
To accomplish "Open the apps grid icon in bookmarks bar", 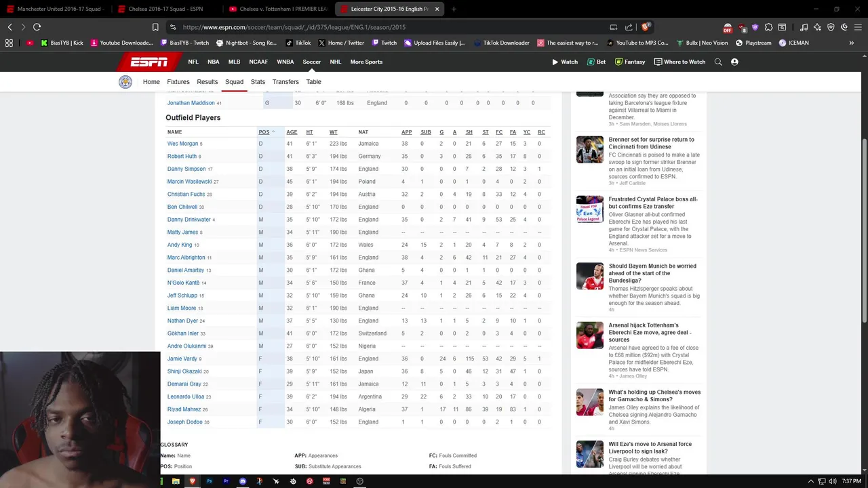I will pos(9,43).
